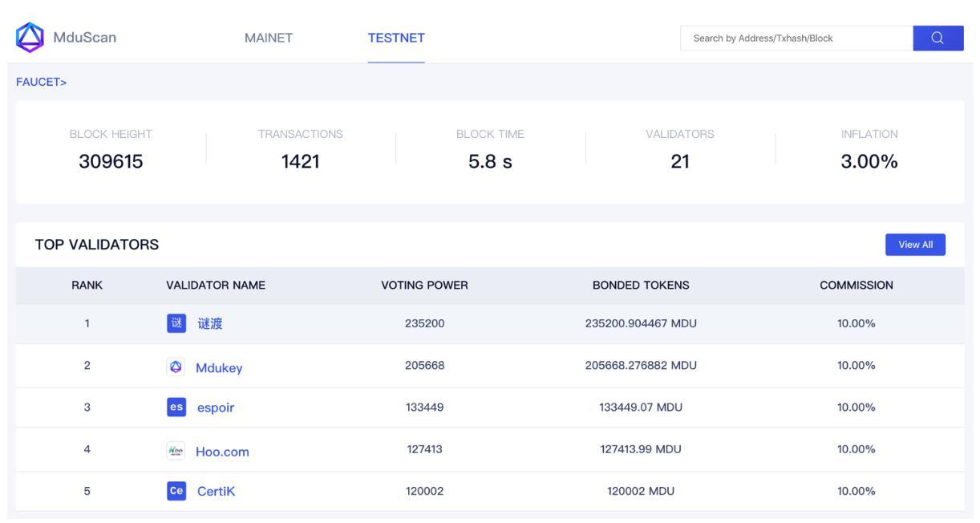Click the VOTING POWER column header
The width and height of the screenshot is (980, 523).
[x=424, y=285]
